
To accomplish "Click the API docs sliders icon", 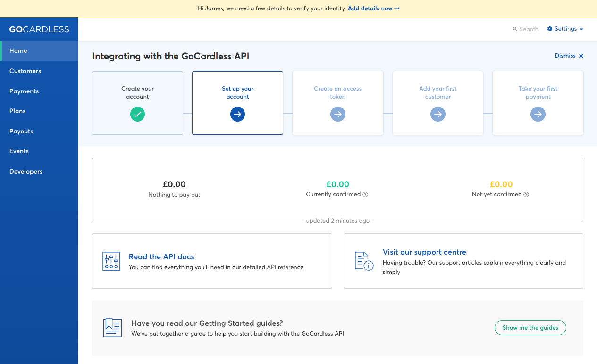I will pos(111,261).
